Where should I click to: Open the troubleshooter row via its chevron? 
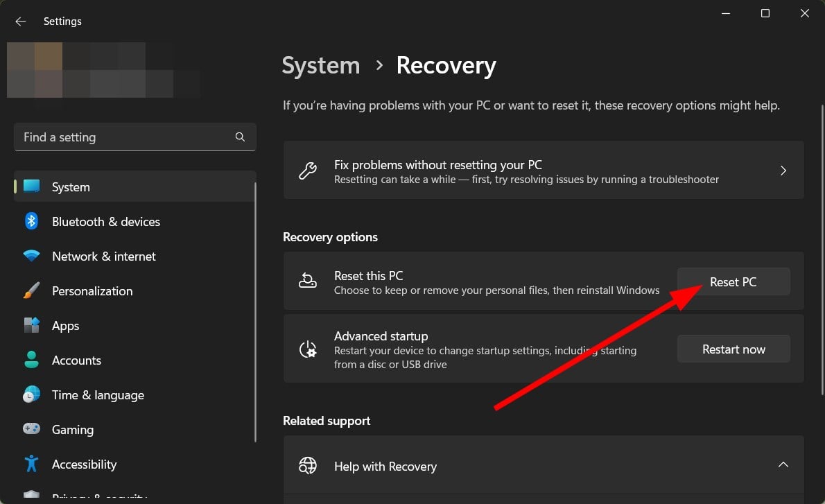[x=783, y=170]
